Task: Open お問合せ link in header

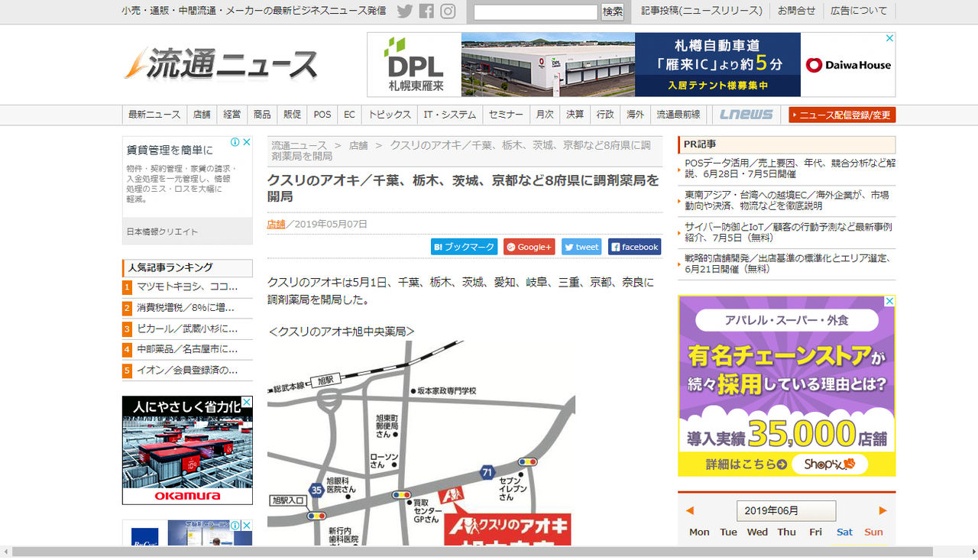Action: tap(796, 11)
